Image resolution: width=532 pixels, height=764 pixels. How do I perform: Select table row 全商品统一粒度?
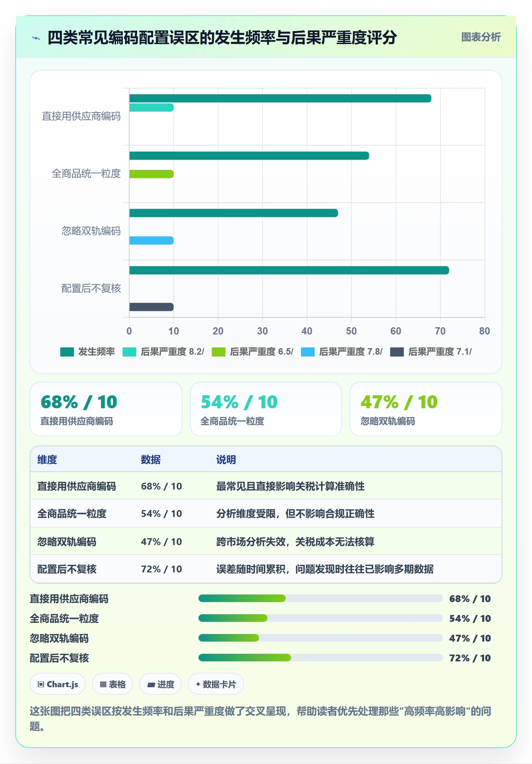[x=266, y=514]
